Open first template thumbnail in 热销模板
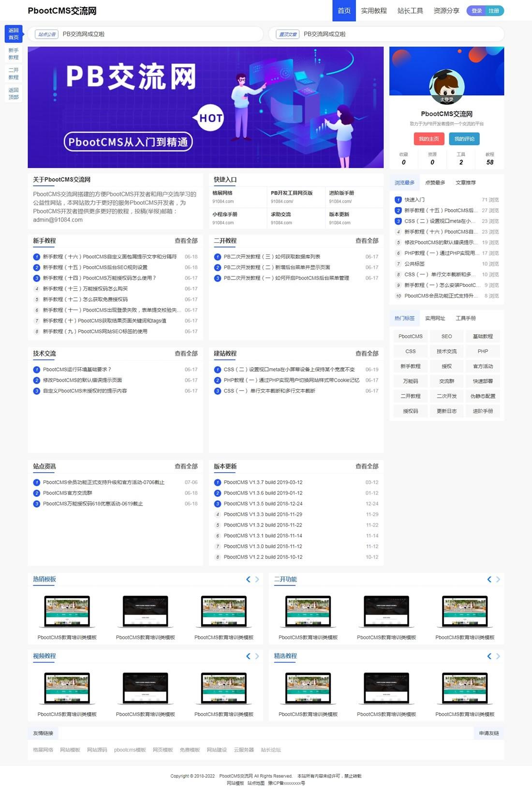 [67, 612]
